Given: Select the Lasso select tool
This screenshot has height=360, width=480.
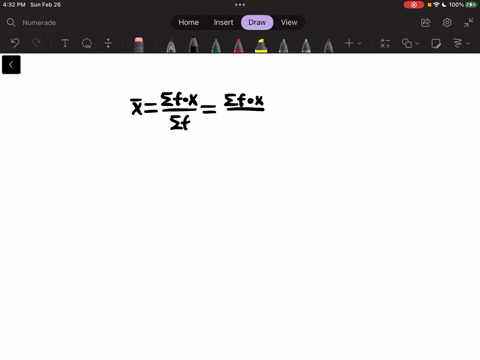Looking at the screenshot, I should (87, 43).
